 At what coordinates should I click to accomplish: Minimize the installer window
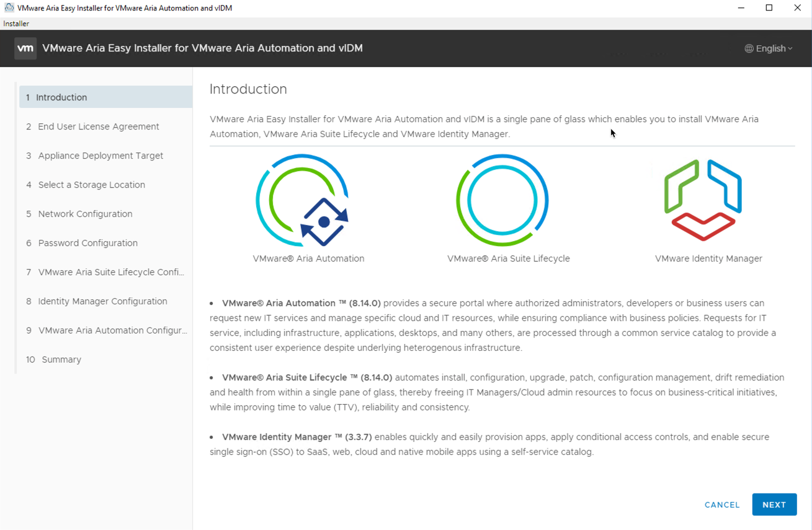pos(741,8)
